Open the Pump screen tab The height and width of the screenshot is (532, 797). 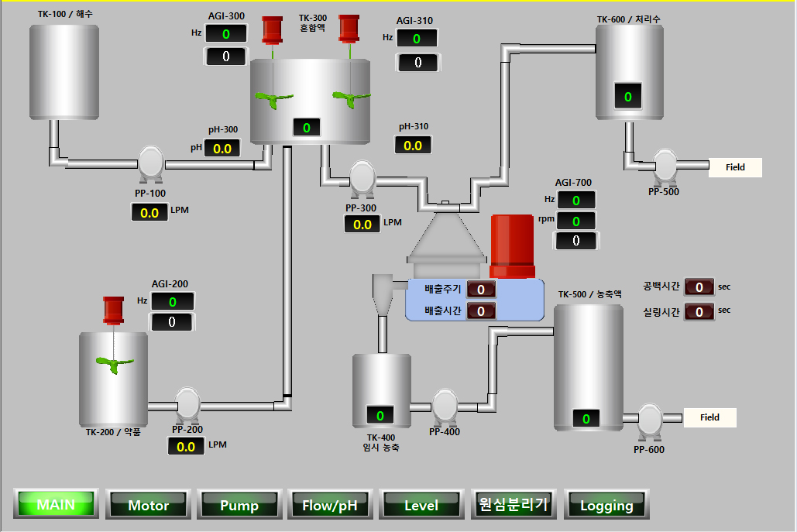point(239,505)
